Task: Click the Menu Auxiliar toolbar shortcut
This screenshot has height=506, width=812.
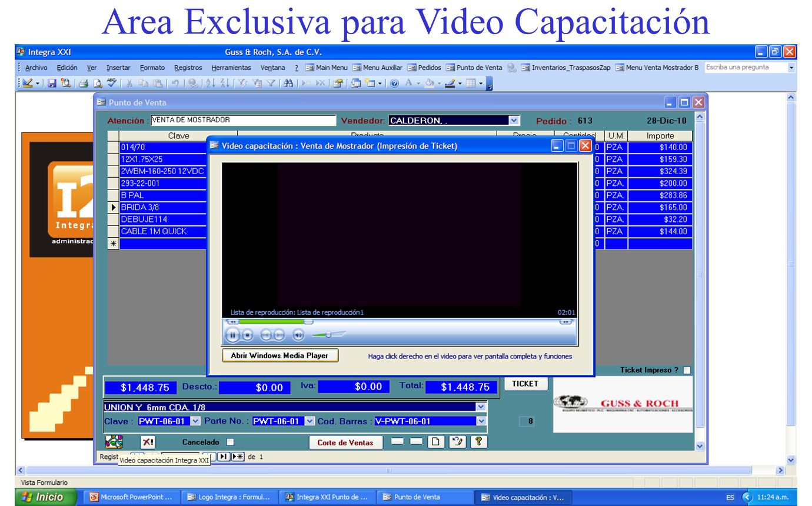Action: [x=378, y=68]
